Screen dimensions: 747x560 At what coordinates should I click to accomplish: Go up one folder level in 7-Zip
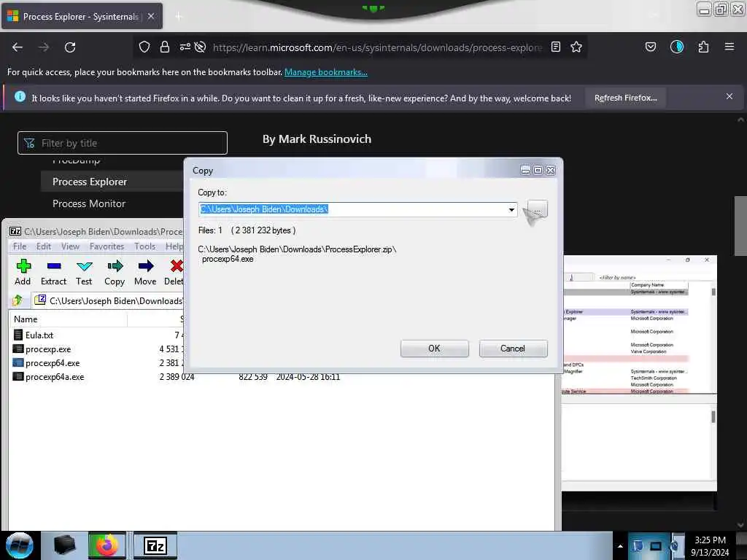[x=18, y=300]
